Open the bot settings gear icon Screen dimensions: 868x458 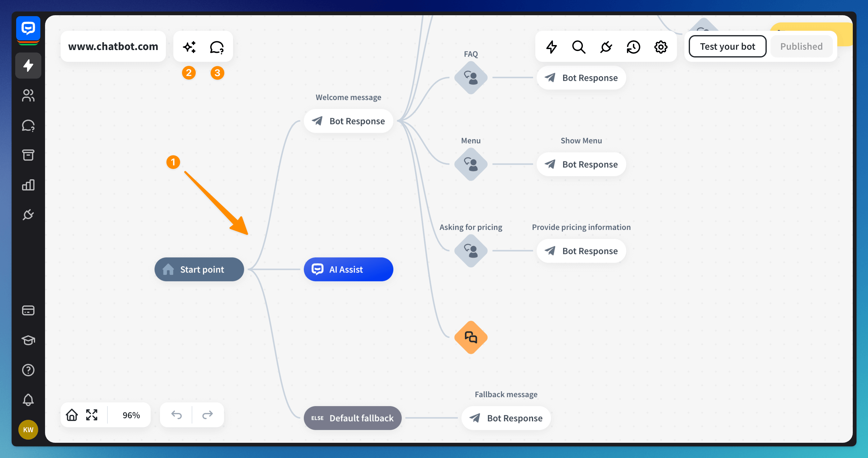point(660,47)
